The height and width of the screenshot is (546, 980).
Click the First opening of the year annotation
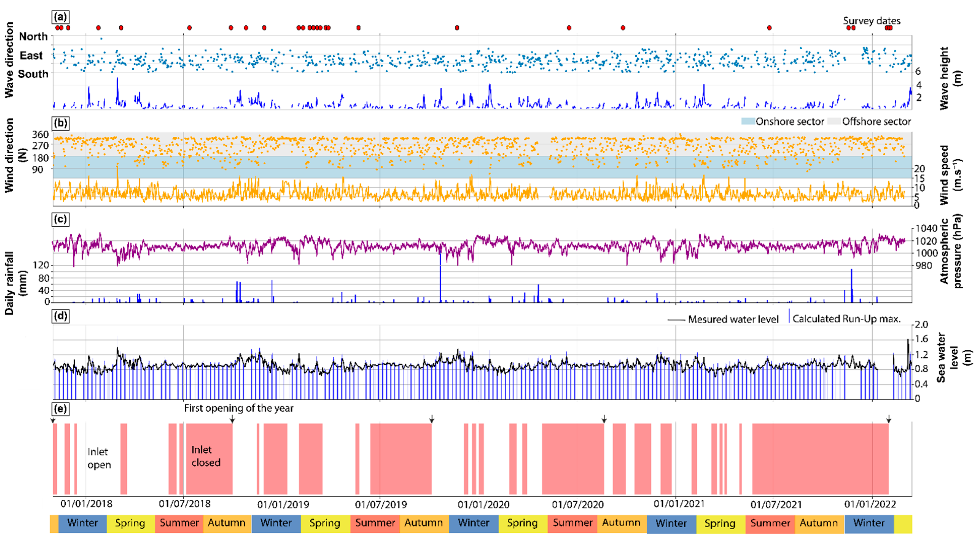[x=239, y=408]
